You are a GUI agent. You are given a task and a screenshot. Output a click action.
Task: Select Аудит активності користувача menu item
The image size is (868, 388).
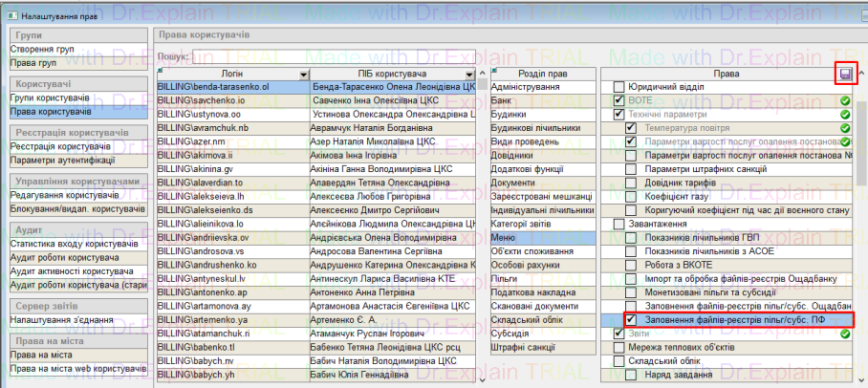tap(72, 270)
